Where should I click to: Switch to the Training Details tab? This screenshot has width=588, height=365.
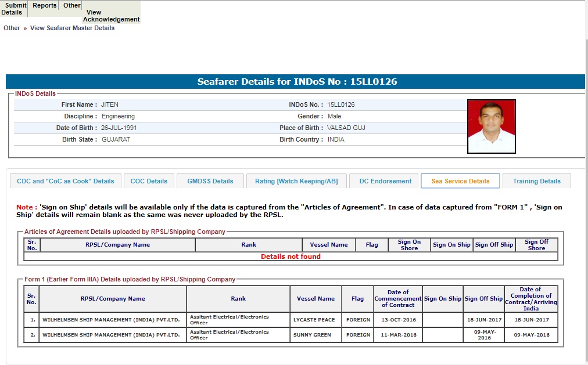pyautogui.click(x=537, y=181)
